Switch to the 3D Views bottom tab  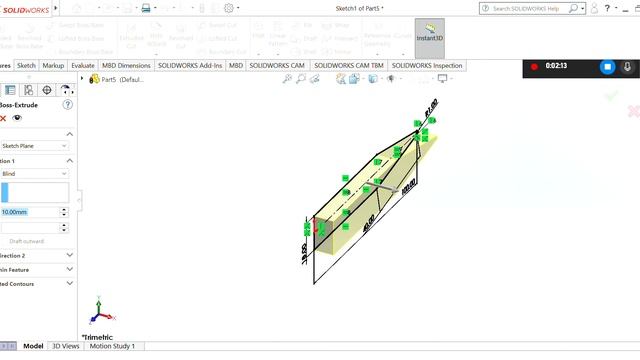pos(65,346)
